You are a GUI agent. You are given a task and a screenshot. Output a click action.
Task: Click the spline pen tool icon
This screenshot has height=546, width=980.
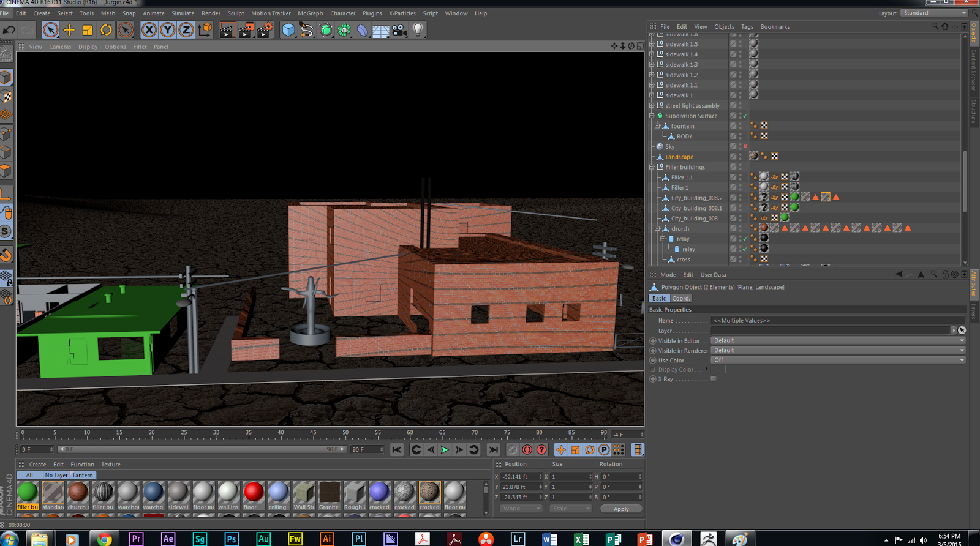[306, 29]
